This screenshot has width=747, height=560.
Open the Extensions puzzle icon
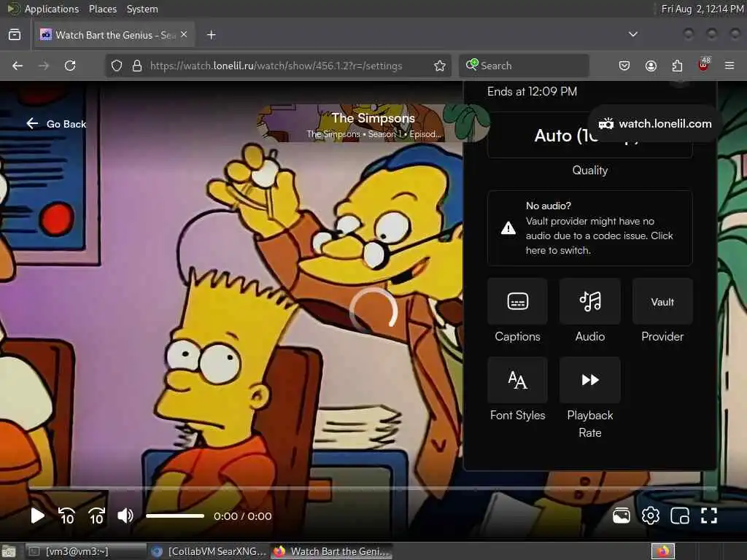(677, 66)
